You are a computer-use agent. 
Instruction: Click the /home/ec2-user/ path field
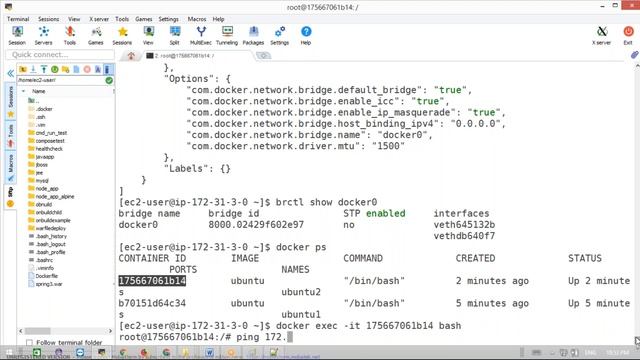(60, 80)
